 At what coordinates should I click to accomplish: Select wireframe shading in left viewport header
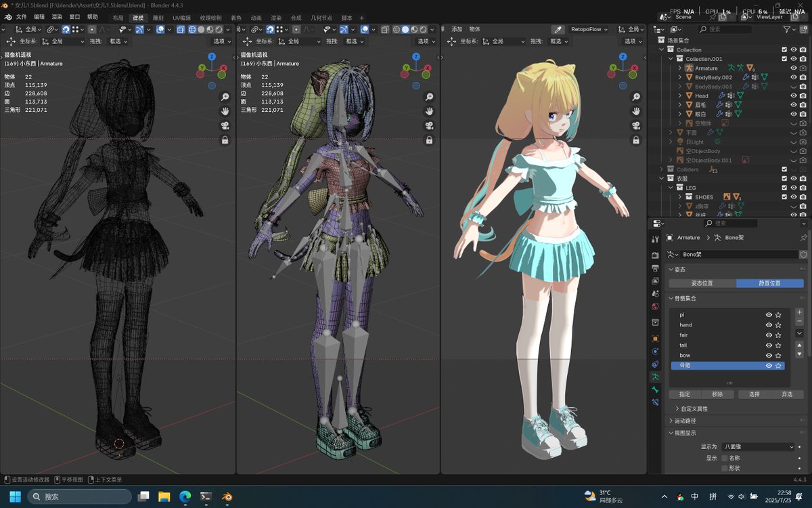(191, 29)
